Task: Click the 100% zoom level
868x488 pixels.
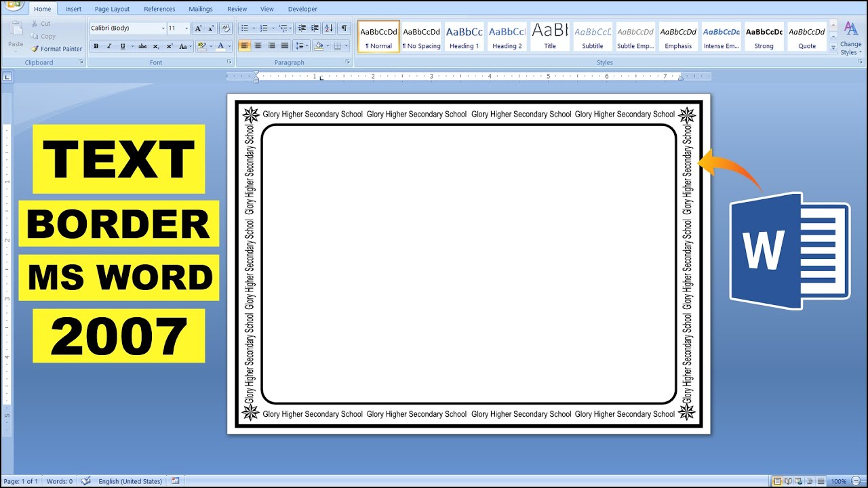Action: [x=839, y=481]
